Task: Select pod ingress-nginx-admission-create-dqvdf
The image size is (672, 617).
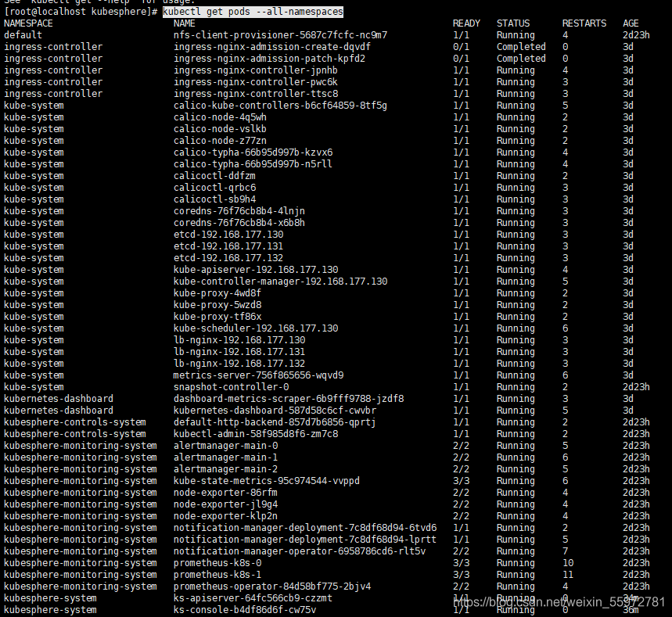Action: (x=271, y=47)
